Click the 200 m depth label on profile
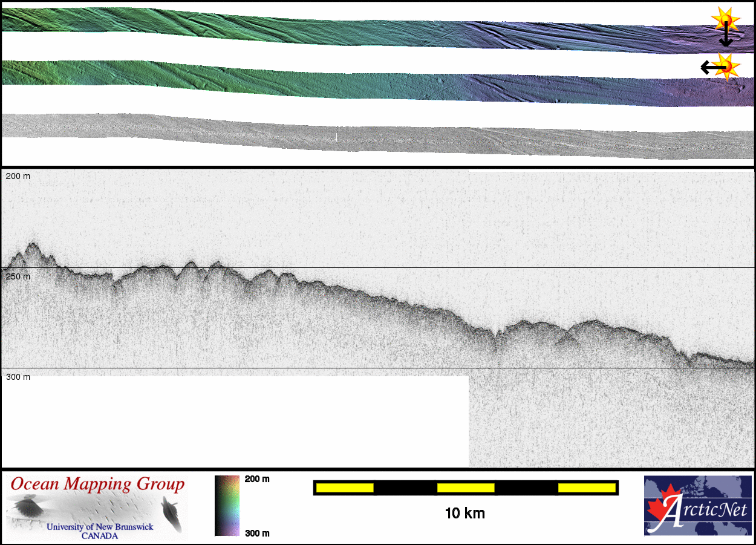This screenshot has height=545, width=756. tap(18, 176)
